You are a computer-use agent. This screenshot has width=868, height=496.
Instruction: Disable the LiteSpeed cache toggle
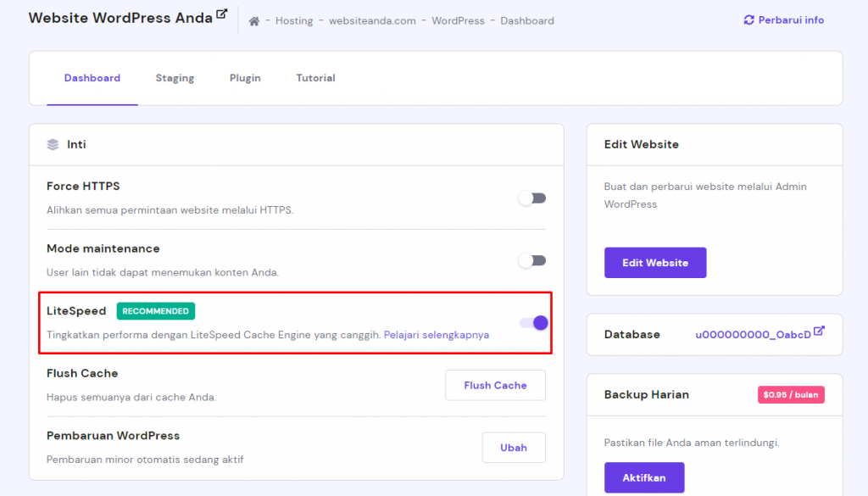pos(532,323)
